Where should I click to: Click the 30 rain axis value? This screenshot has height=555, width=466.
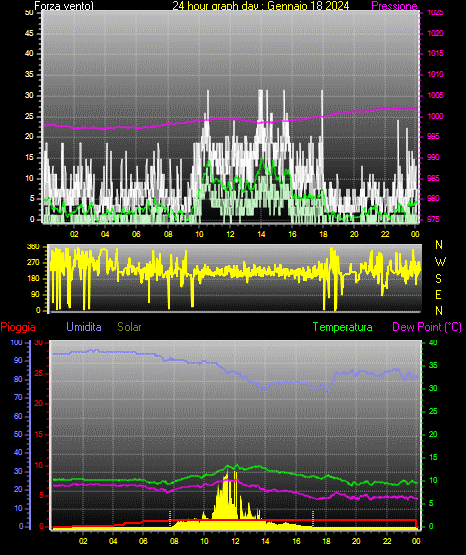pyautogui.click(x=39, y=343)
